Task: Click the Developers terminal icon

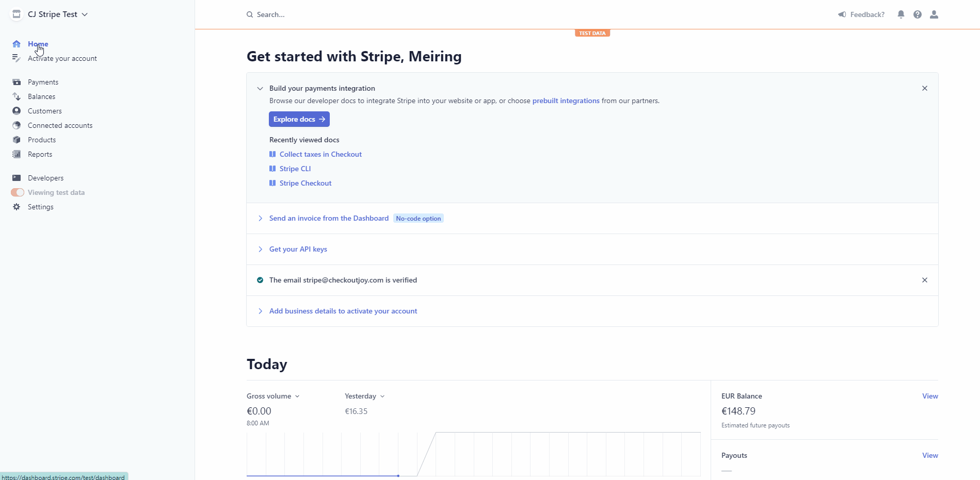Action: pos(17,178)
